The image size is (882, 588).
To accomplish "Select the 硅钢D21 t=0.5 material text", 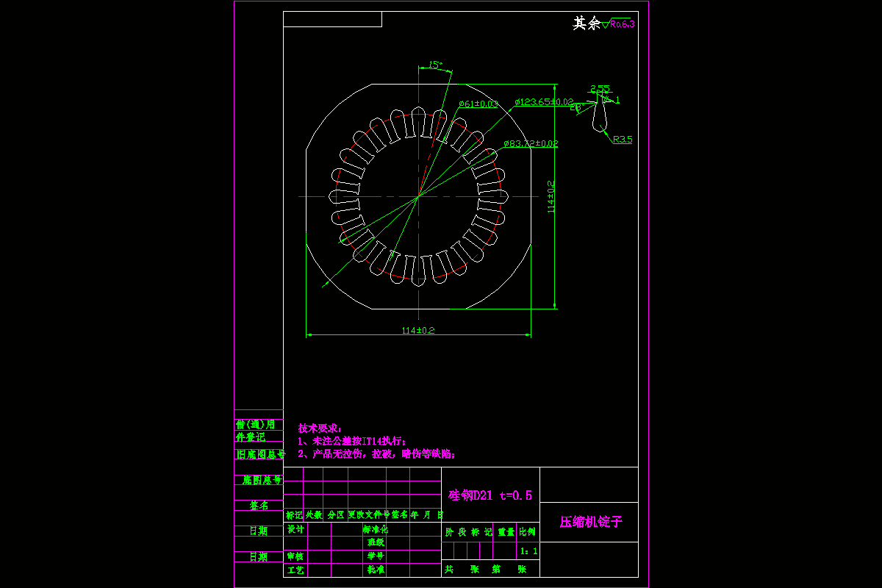I will tap(490, 495).
